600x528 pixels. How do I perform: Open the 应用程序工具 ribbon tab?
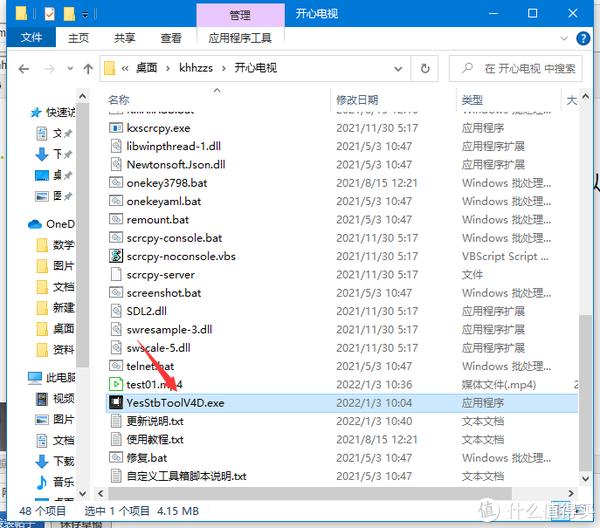pos(240,38)
